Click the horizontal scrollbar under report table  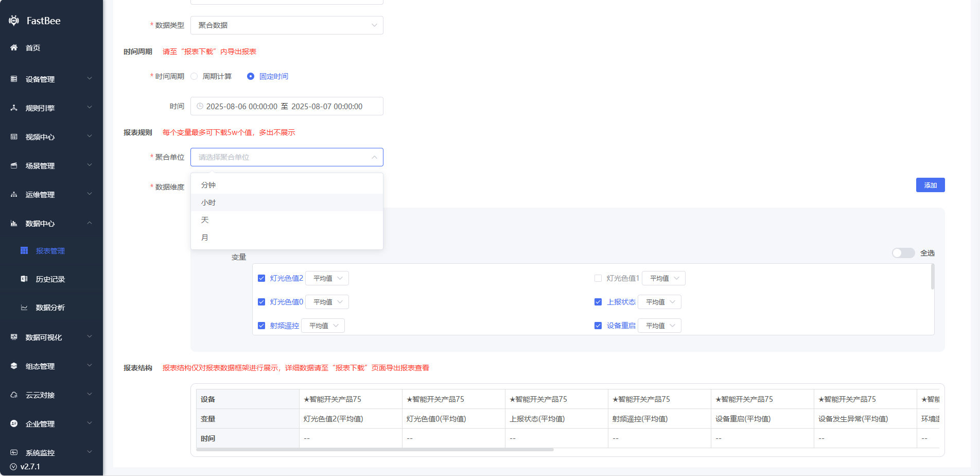(x=375, y=450)
